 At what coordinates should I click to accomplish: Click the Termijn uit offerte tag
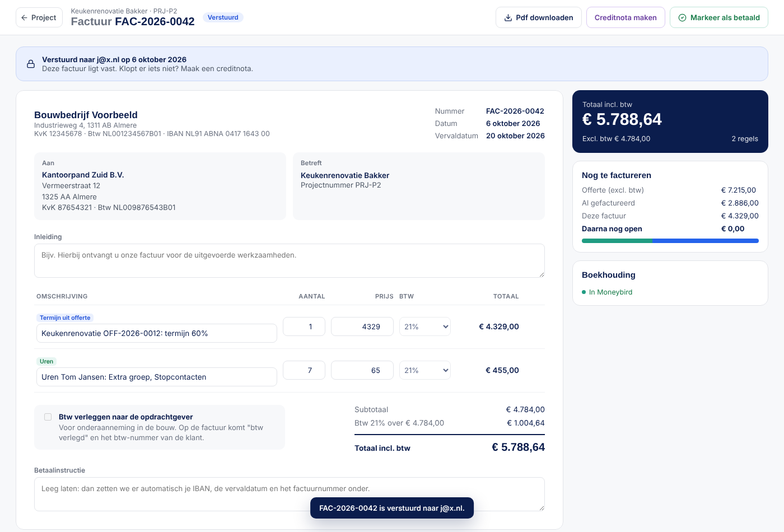click(65, 318)
